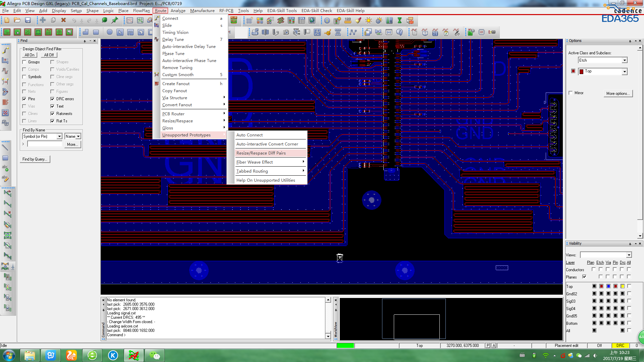Click the camera snapshot toolbar icon
This screenshot has width=644, height=362.
[286, 32]
